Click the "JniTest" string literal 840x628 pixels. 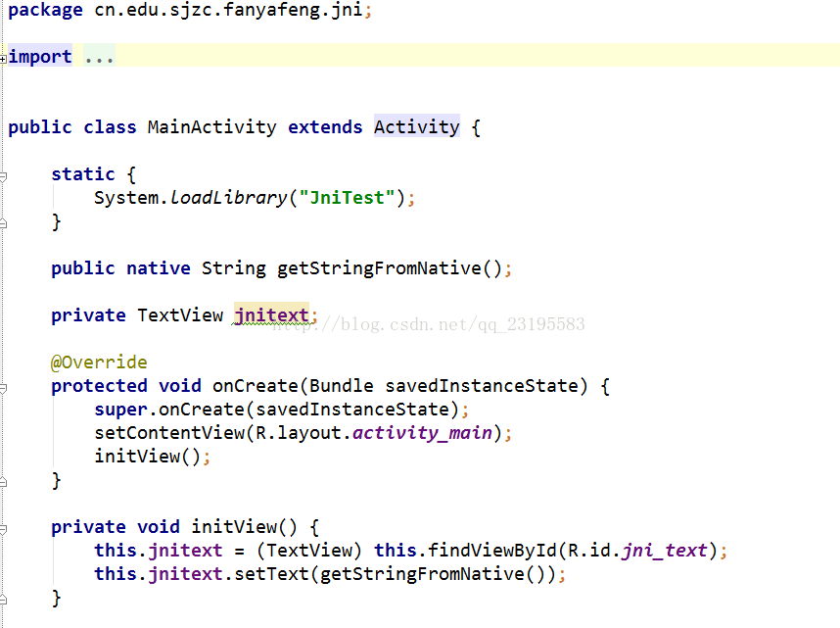(347, 198)
